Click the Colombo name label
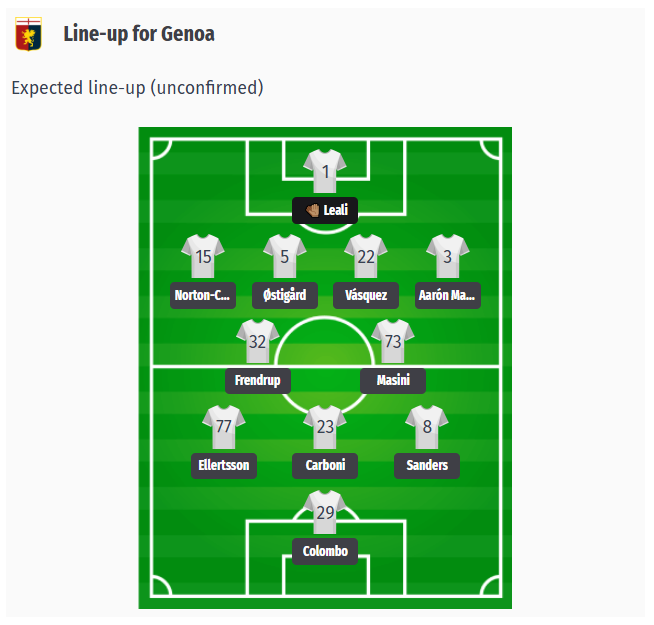Viewport: 654px width, 625px height. pos(325,551)
